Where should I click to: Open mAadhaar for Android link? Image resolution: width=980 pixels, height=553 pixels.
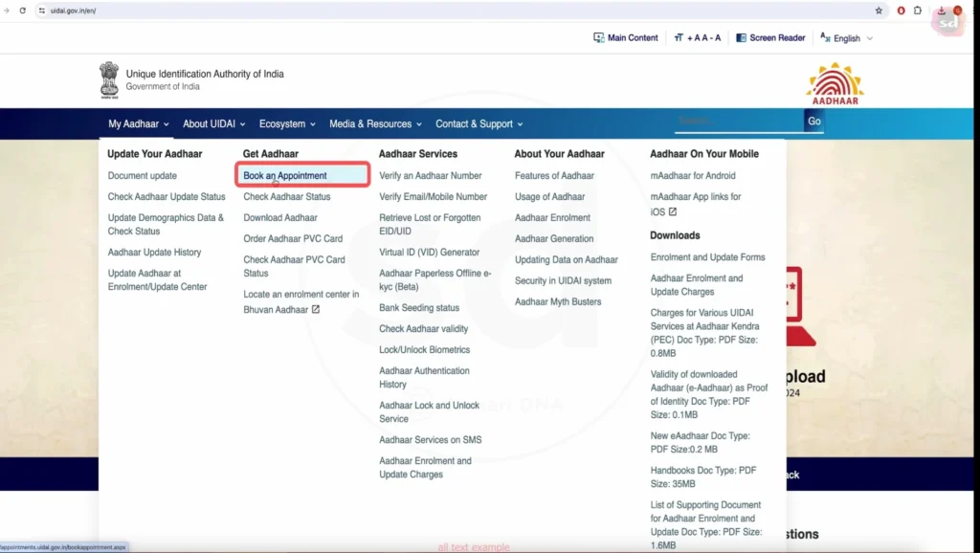pos(693,176)
